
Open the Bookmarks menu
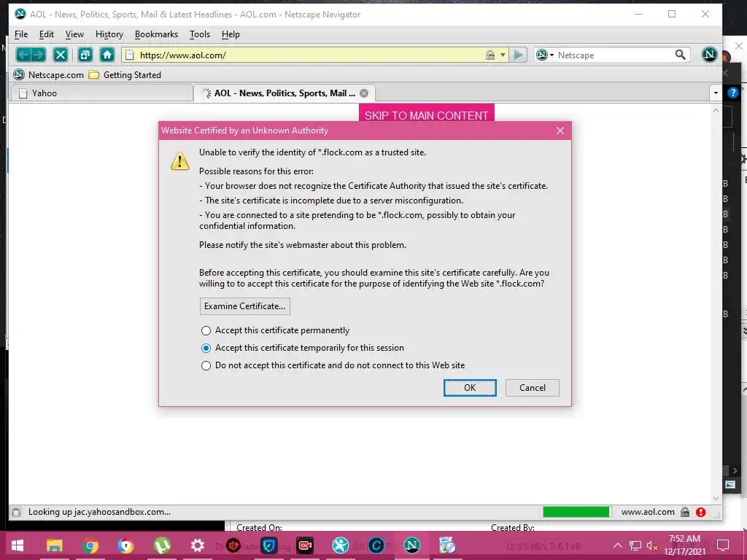156,34
